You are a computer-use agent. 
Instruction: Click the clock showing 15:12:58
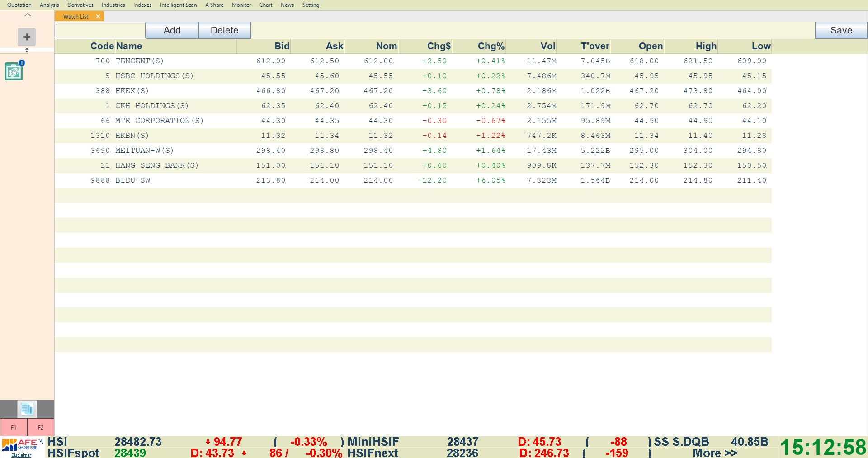823,447
